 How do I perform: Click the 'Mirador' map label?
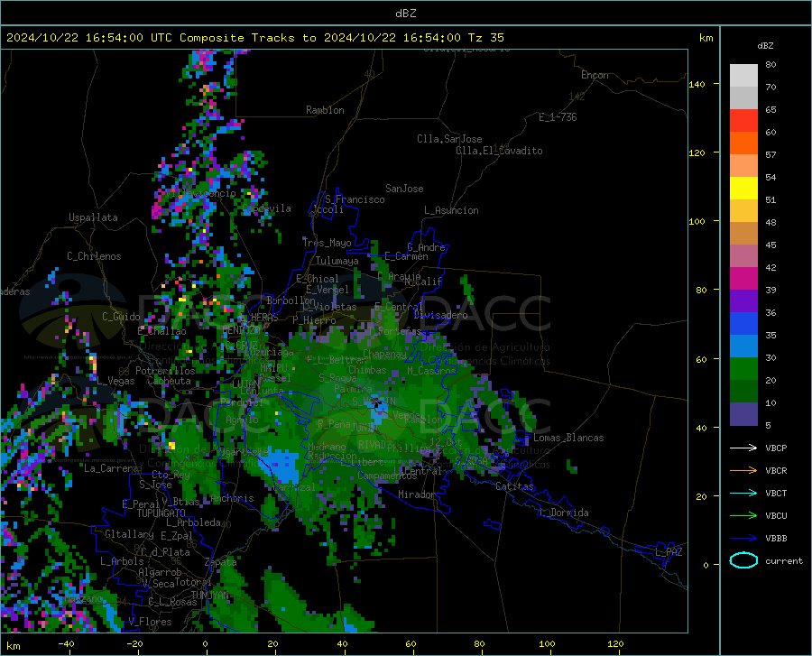(416, 494)
